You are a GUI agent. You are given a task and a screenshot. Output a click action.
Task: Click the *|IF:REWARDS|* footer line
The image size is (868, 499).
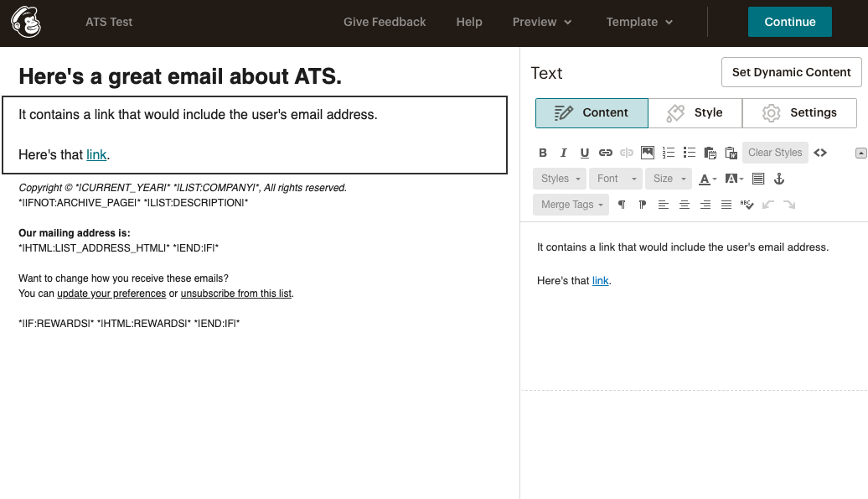click(x=129, y=324)
